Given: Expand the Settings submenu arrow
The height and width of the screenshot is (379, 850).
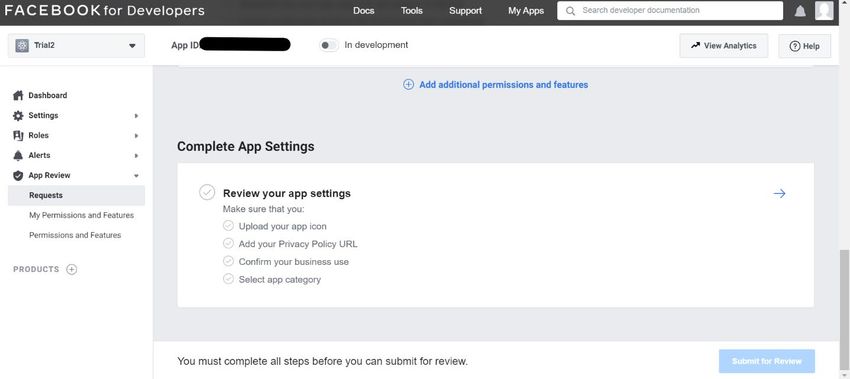Looking at the screenshot, I should 136,115.
